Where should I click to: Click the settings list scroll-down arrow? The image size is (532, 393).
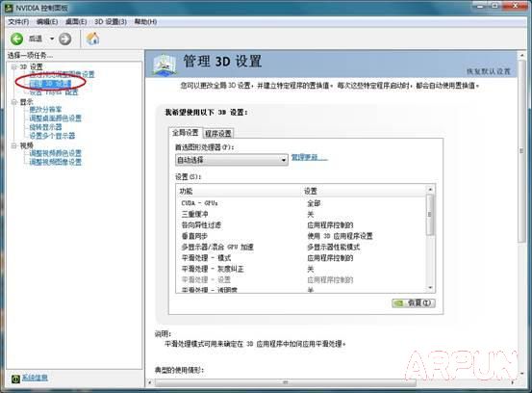tap(430, 288)
